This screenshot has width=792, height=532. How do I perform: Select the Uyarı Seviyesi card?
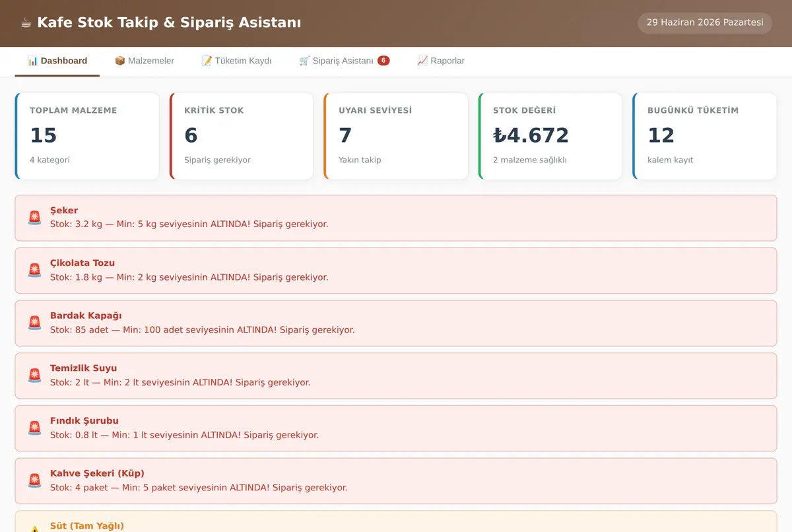(396, 136)
